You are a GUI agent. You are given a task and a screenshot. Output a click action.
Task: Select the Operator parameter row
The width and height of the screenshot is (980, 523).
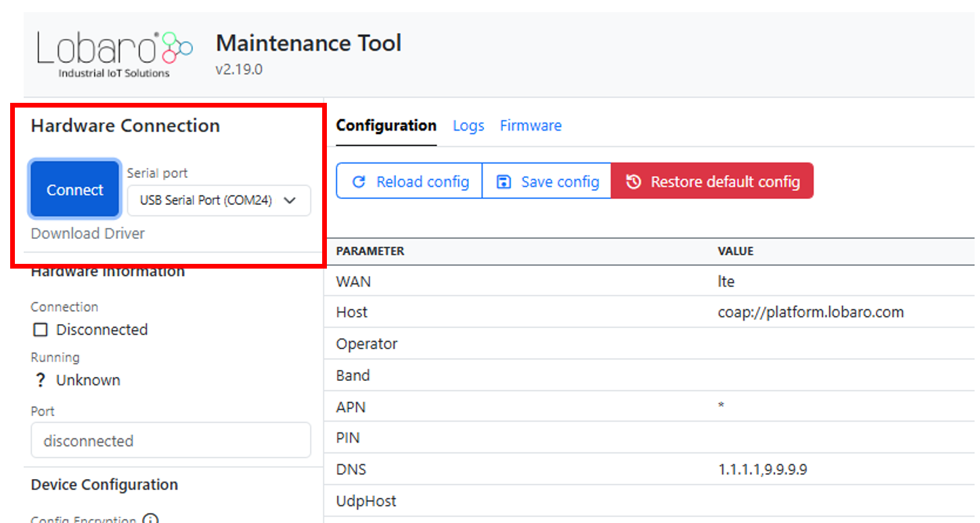tap(652, 344)
